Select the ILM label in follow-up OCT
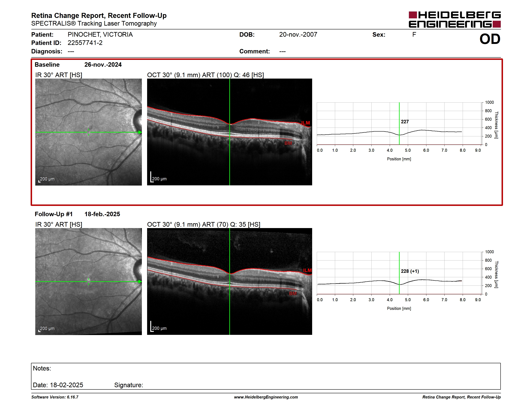Screen dimensions: 532x411 click(x=307, y=270)
